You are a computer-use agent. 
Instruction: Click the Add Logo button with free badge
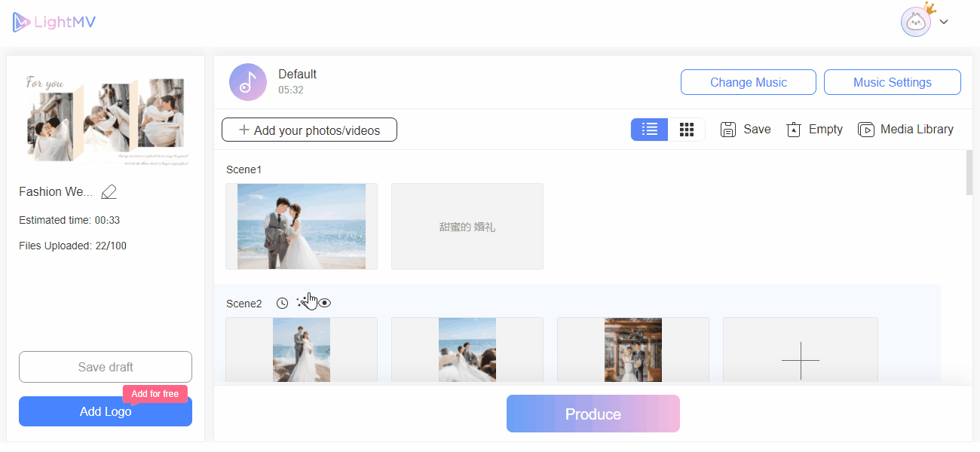[x=105, y=411]
